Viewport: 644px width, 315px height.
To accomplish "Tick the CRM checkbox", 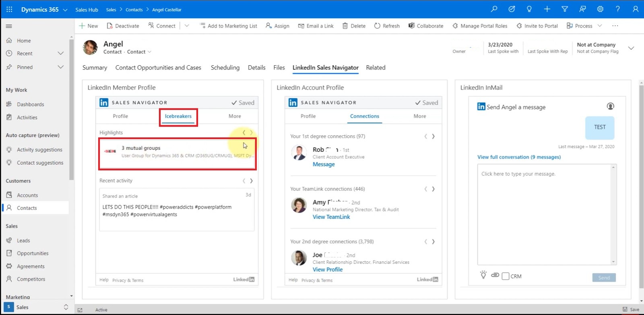I will pyautogui.click(x=506, y=276).
